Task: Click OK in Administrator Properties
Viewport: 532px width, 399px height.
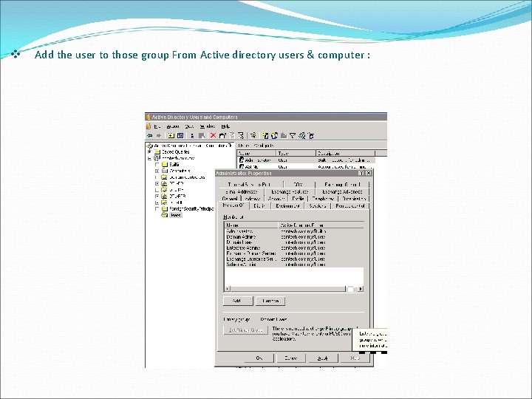Action: coord(259,358)
